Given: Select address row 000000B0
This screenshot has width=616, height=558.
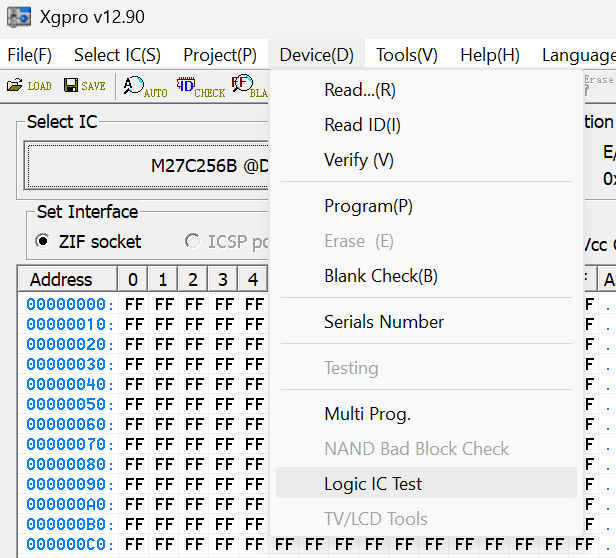Looking at the screenshot, I should pyautogui.click(x=70, y=525).
